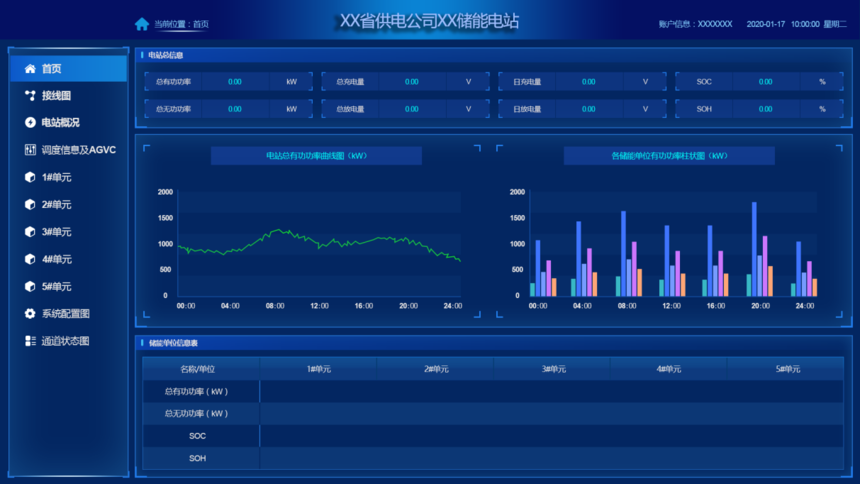Image resolution: width=860 pixels, height=484 pixels.
Task: Click the 接线图 wiring diagram icon
Action: tap(30, 96)
